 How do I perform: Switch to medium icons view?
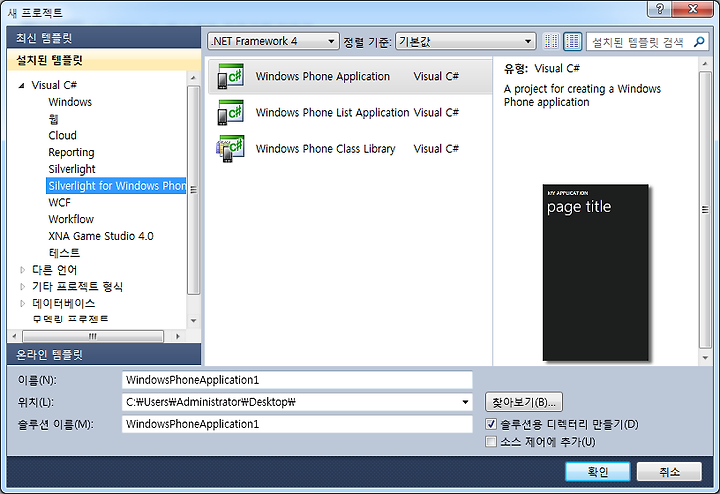tap(573, 42)
